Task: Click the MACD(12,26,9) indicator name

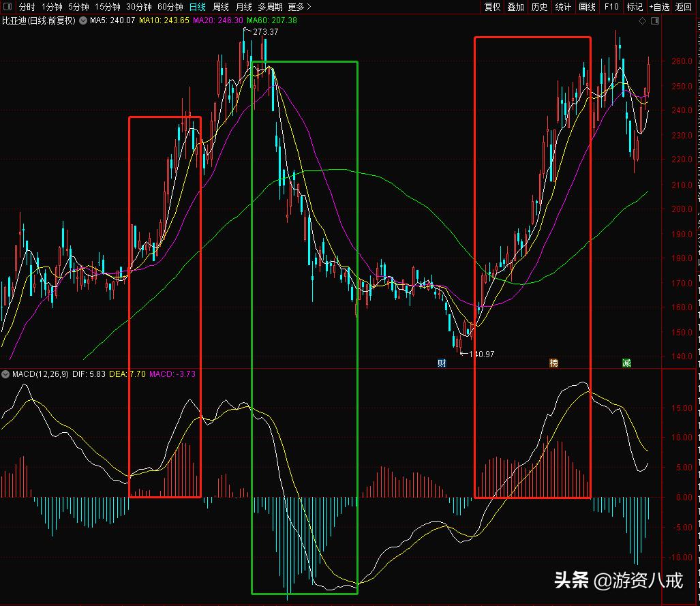Action: 40,374
